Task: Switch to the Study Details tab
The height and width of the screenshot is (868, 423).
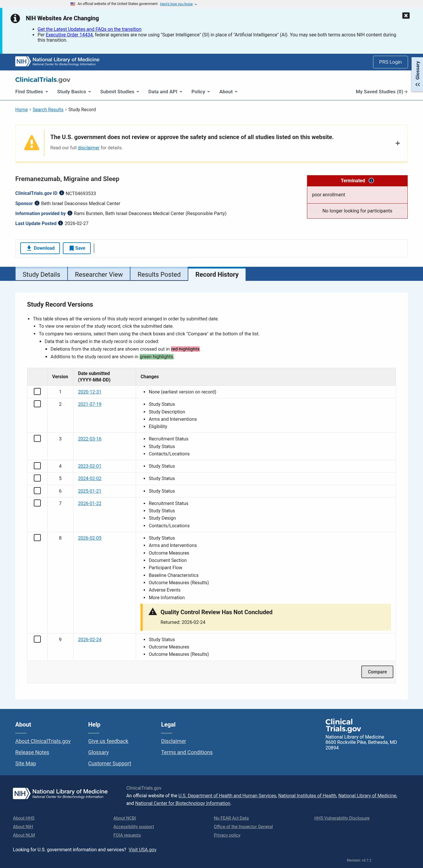Action: pyautogui.click(x=41, y=274)
